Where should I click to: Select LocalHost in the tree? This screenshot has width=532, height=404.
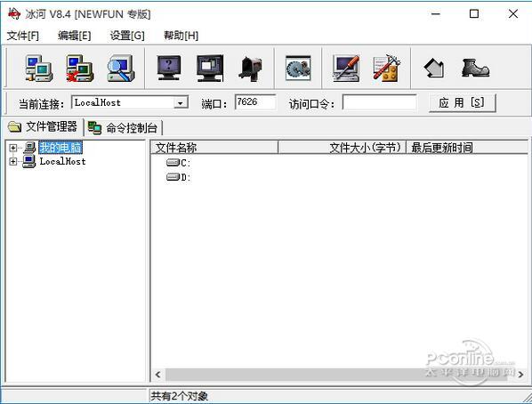[x=62, y=161]
